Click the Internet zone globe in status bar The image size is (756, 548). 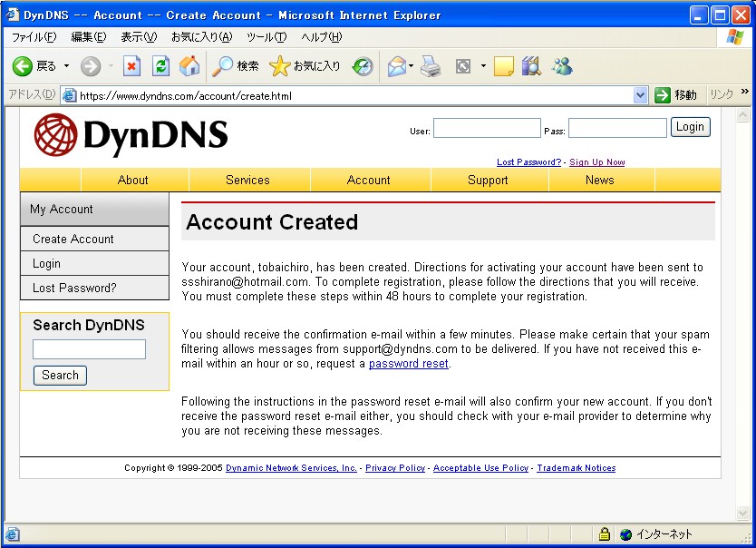(x=625, y=534)
